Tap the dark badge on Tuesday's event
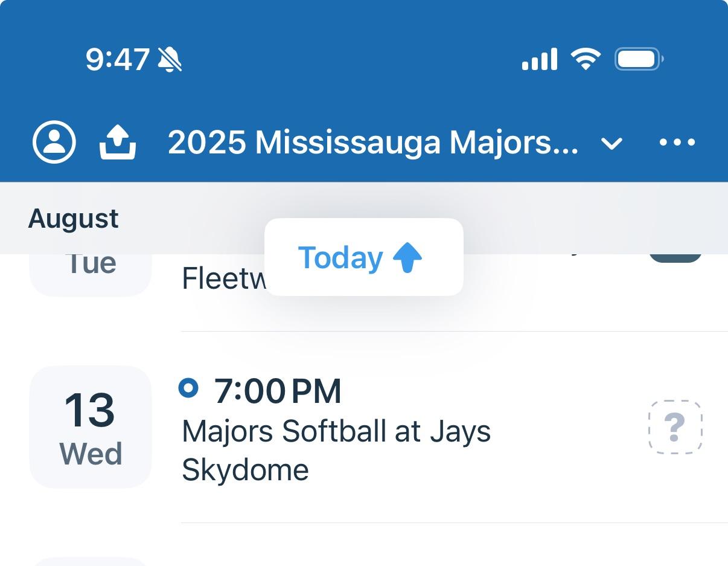 pyautogui.click(x=675, y=258)
